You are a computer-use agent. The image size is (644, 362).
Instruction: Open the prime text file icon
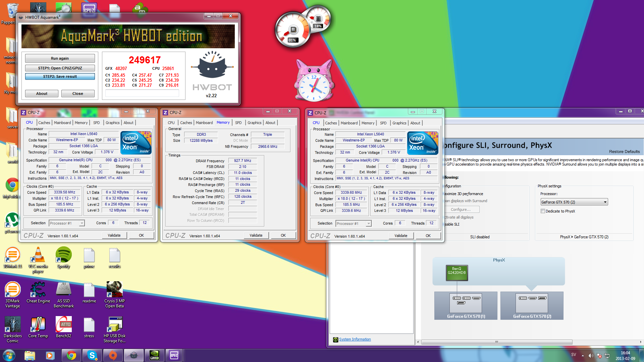tap(89, 257)
